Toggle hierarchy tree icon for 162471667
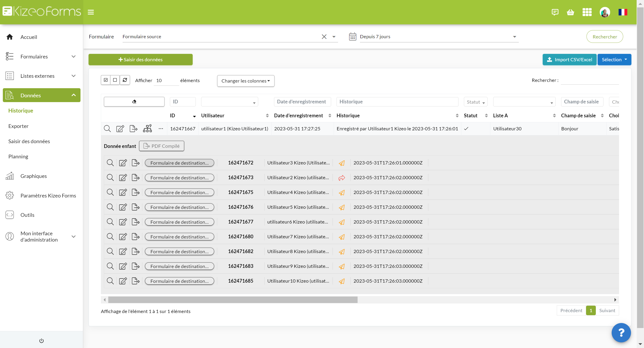Viewport: 644px width, 348px height. tap(147, 128)
